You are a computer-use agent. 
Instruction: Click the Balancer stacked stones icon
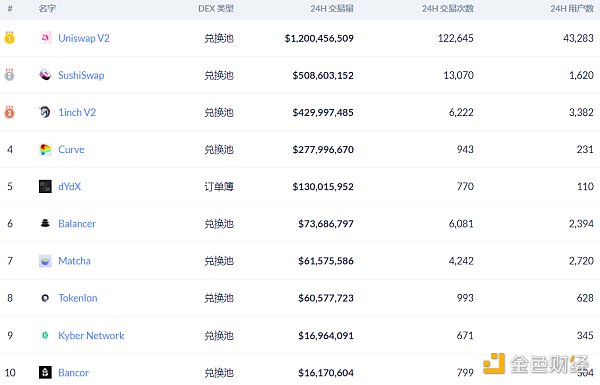coord(46,223)
